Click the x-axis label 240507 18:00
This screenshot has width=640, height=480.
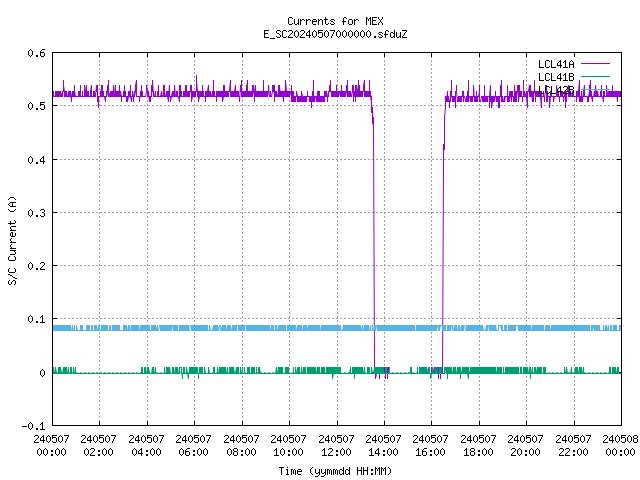(x=478, y=445)
